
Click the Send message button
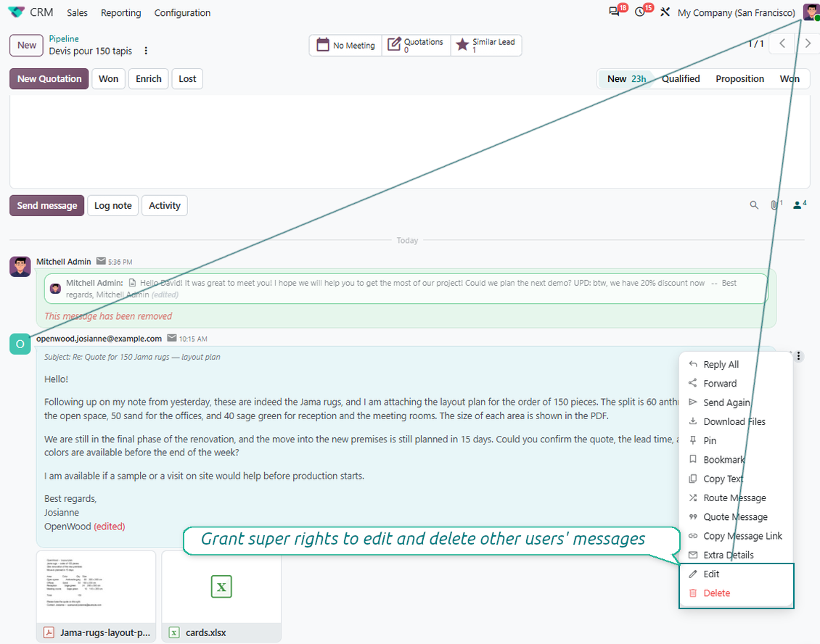click(47, 205)
